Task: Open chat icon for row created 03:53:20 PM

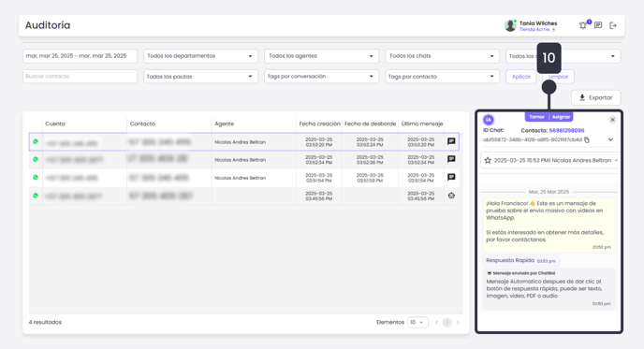Action: (451, 141)
